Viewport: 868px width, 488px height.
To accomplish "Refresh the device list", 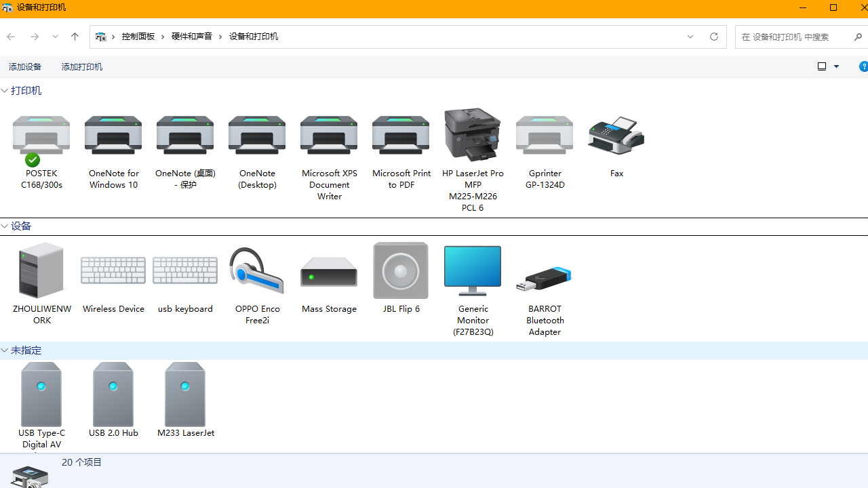I will (714, 37).
